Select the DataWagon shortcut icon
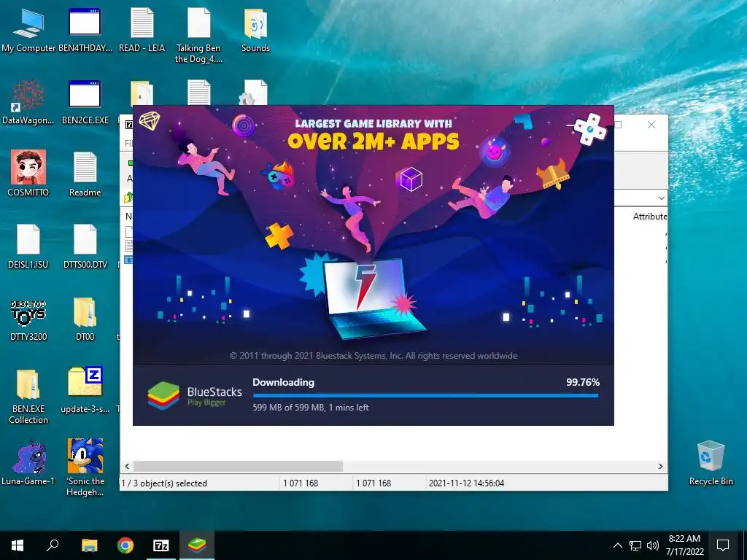 (28, 102)
